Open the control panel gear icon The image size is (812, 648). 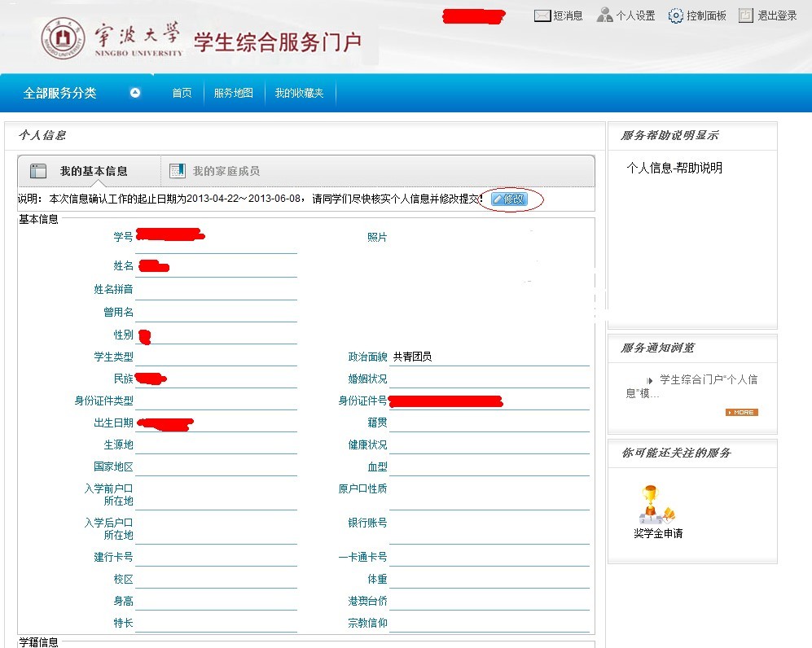[675, 15]
